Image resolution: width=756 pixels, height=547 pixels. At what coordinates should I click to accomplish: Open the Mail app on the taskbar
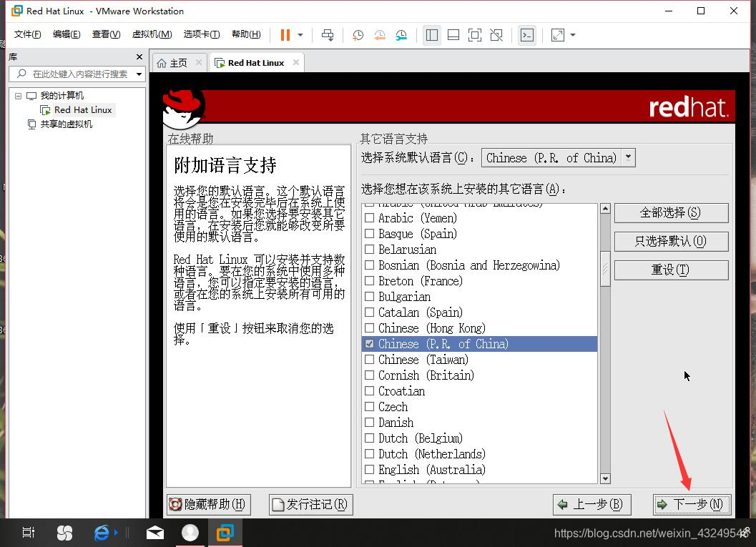click(x=154, y=533)
